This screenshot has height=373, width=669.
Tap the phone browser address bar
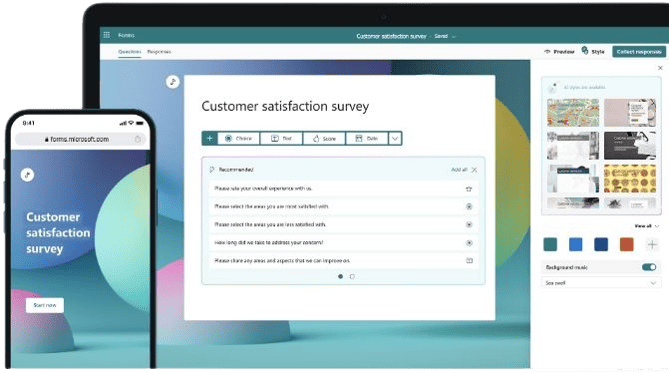click(x=80, y=139)
